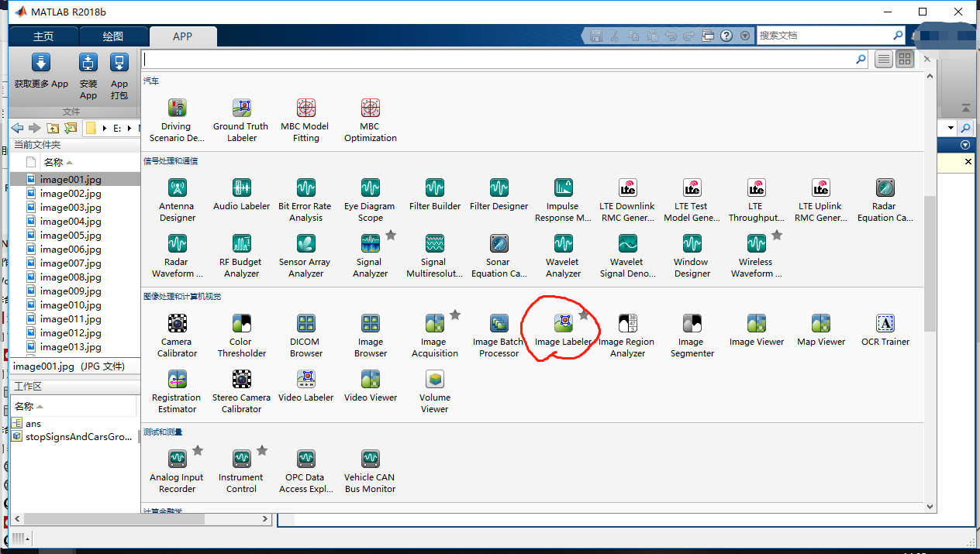Go up one folder level
Image resolution: width=980 pixels, height=554 pixels.
(53, 128)
